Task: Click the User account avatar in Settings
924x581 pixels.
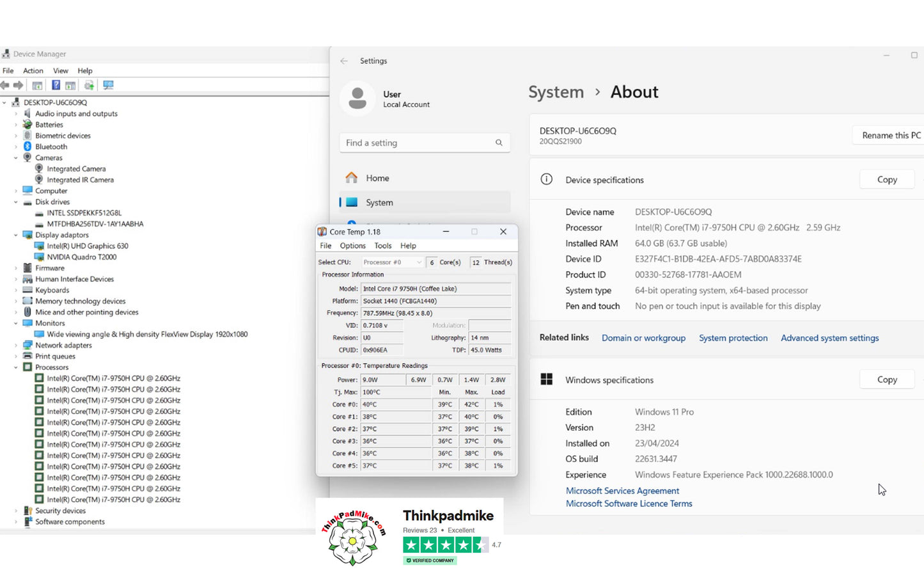Action: 357,99
